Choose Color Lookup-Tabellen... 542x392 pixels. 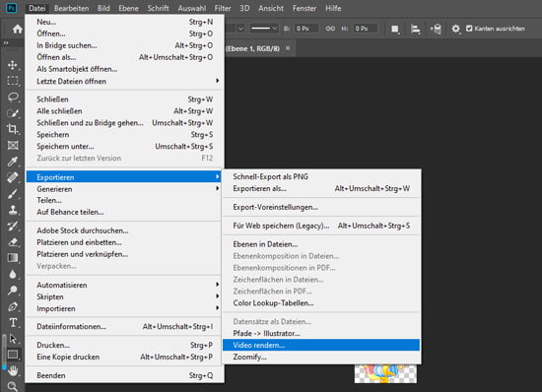click(x=321, y=303)
